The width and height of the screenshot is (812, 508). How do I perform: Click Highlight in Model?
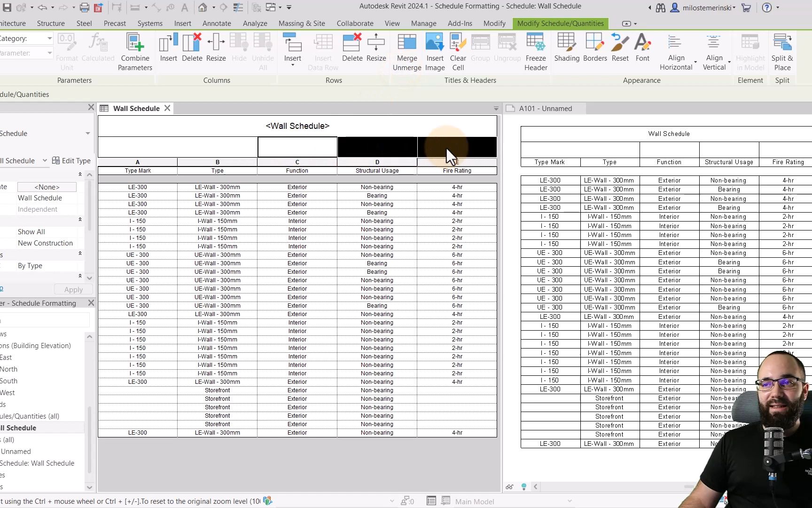point(750,51)
